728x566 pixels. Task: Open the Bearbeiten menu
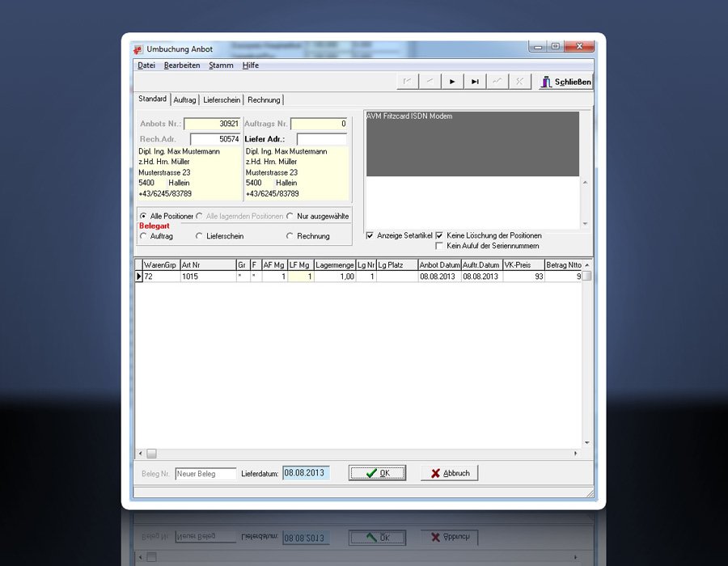[182, 65]
